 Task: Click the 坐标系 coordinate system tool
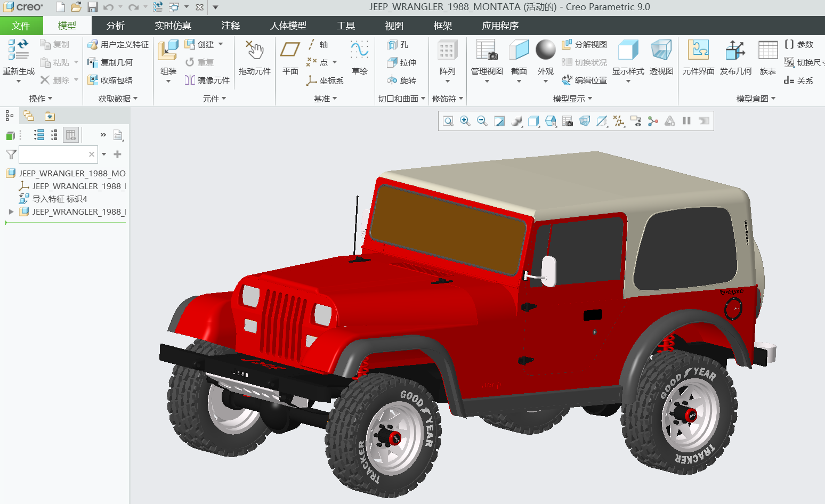click(x=325, y=80)
